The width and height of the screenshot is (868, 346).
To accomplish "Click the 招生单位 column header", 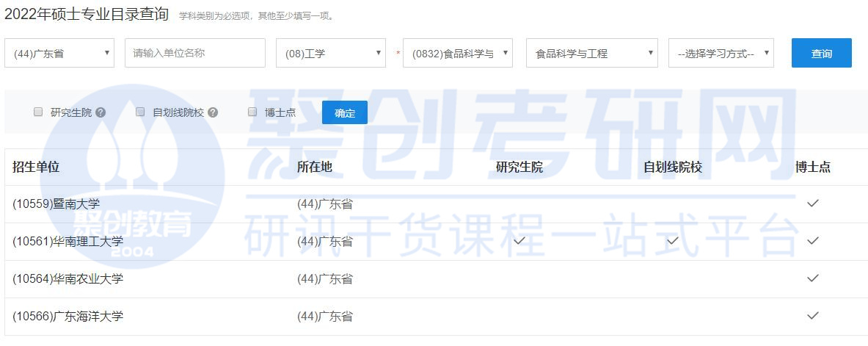I will [36, 167].
